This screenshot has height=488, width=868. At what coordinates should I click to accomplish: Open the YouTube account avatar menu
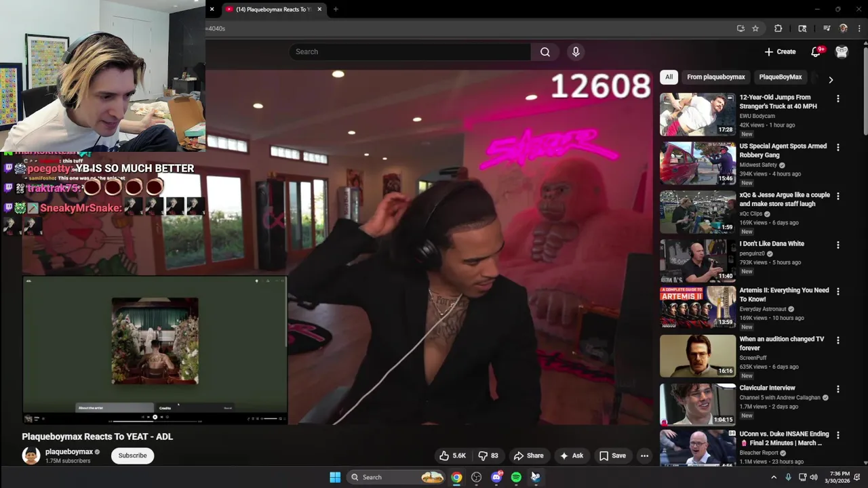[842, 52]
